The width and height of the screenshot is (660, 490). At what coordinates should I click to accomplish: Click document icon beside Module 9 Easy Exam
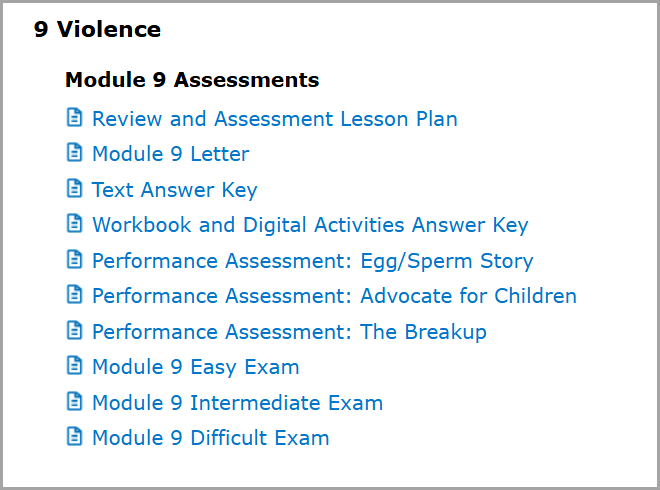pyautogui.click(x=75, y=366)
